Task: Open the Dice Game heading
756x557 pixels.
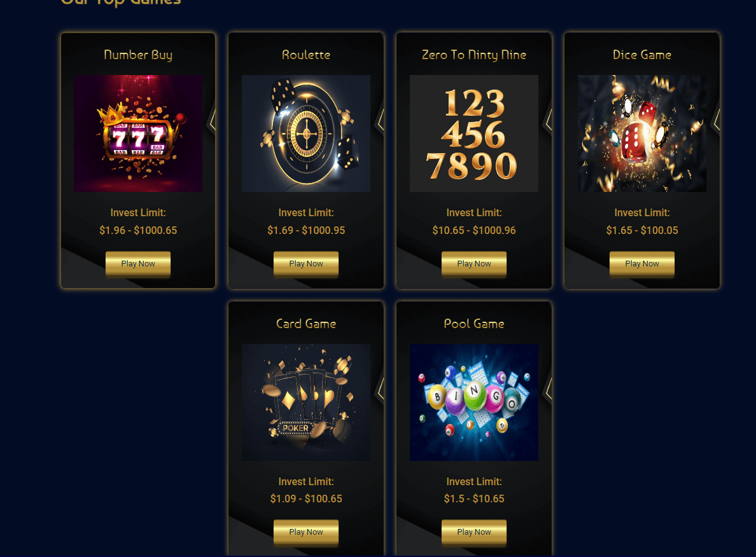Action: (641, 55)
